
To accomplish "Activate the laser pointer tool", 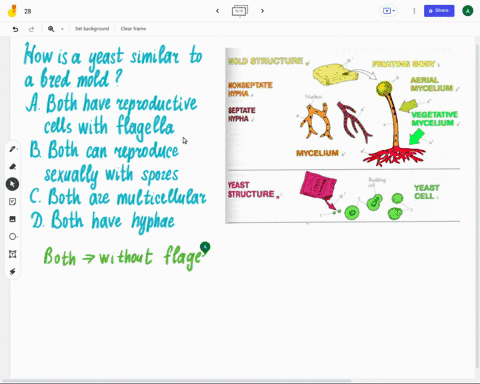I will (x=12, y=272).
